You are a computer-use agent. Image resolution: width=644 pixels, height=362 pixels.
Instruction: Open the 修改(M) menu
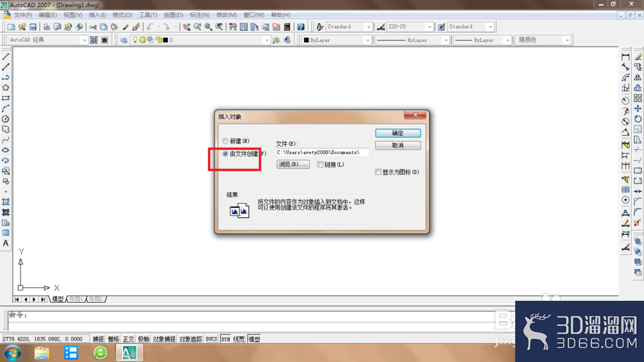(x=226, y=15)
